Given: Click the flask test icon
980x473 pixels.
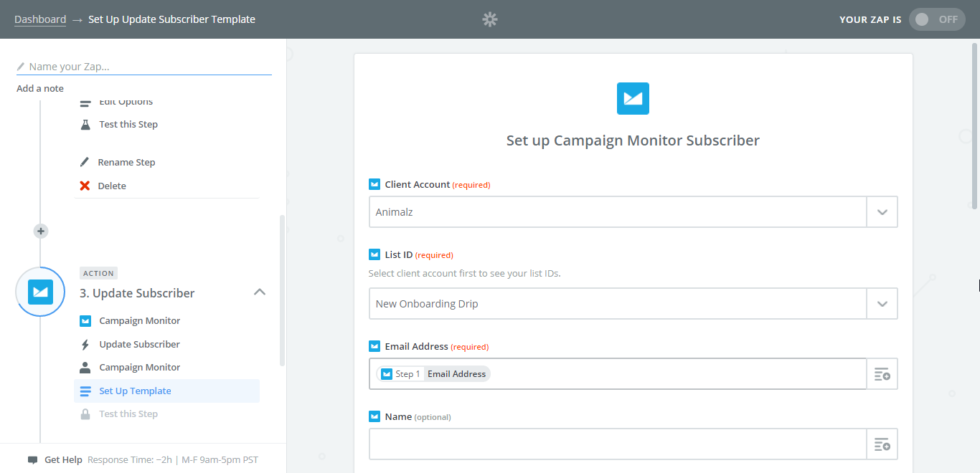Looking at the screenshot, I should (85, 125).
